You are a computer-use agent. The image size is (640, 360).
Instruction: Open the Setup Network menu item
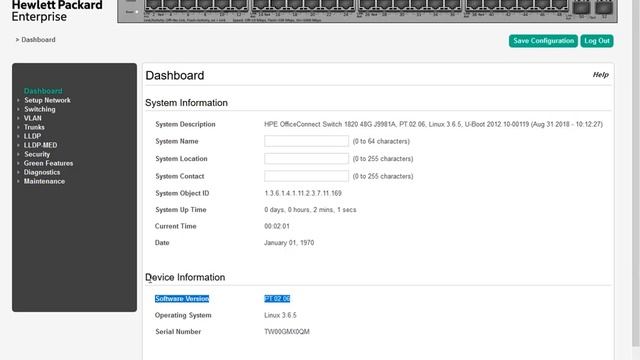[47, 100]
